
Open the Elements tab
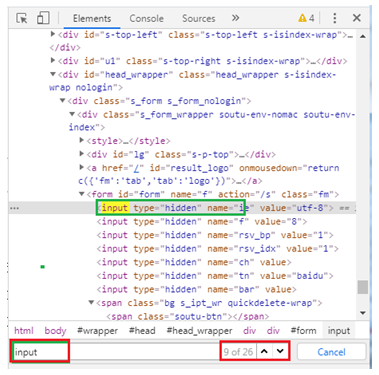point(92,19)
